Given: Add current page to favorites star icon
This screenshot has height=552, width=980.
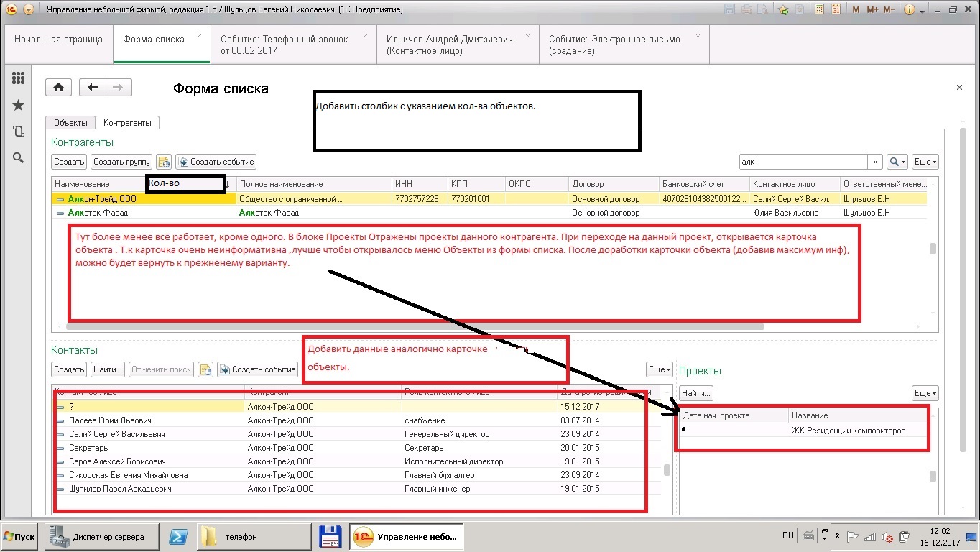Looking at the screenshot, I should pos(783,10).
